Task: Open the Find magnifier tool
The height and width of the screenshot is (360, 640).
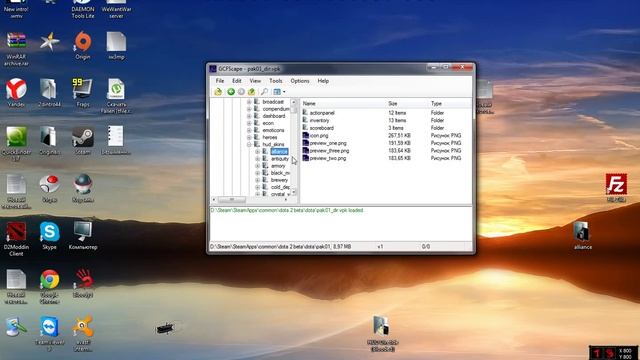Action: pyautogui.click(x=264, y=92)
